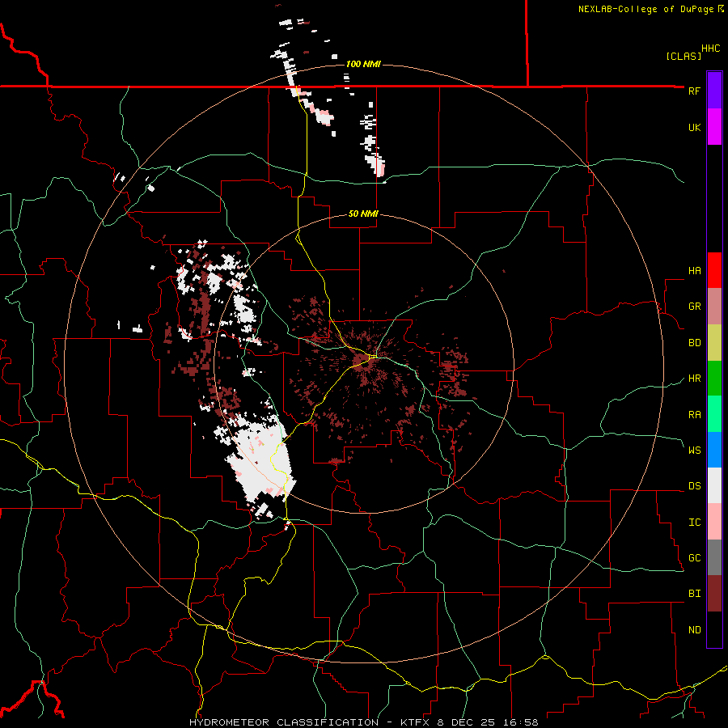Click the UK magenta legend color swatch
The image size is (728, 728).
click(714, 127)
